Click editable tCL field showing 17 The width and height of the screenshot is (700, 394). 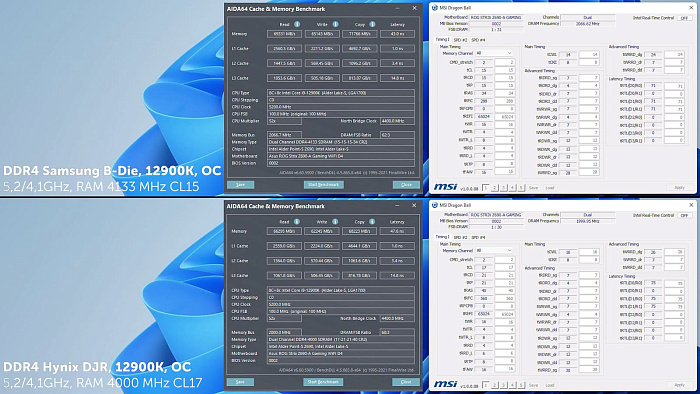point(504,267)
